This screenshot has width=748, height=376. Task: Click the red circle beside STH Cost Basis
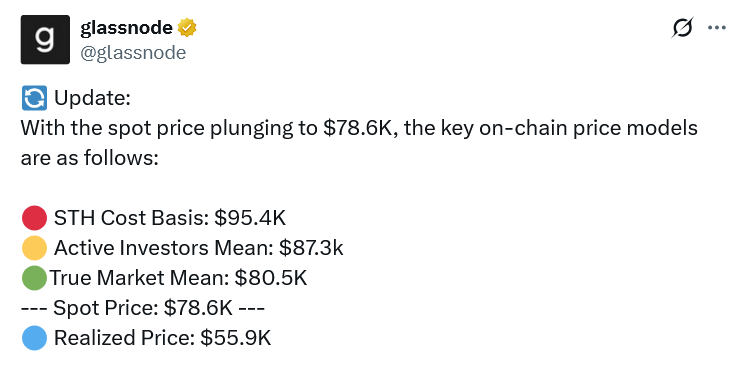[34, 218]
